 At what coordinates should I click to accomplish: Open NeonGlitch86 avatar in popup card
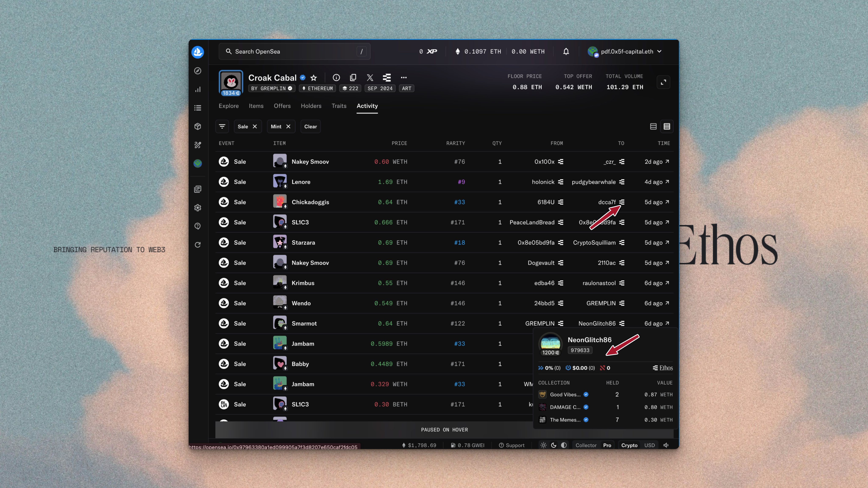(x=550, y=344)
